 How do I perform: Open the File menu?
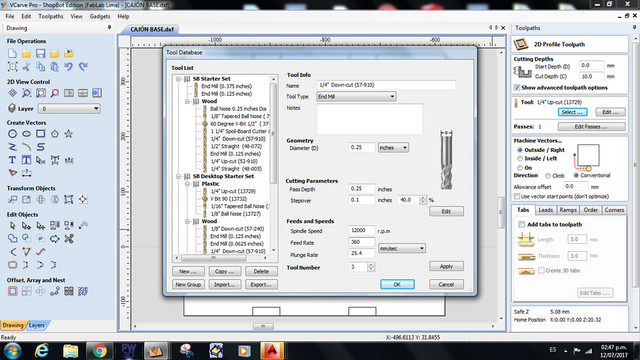coord(10,16)
